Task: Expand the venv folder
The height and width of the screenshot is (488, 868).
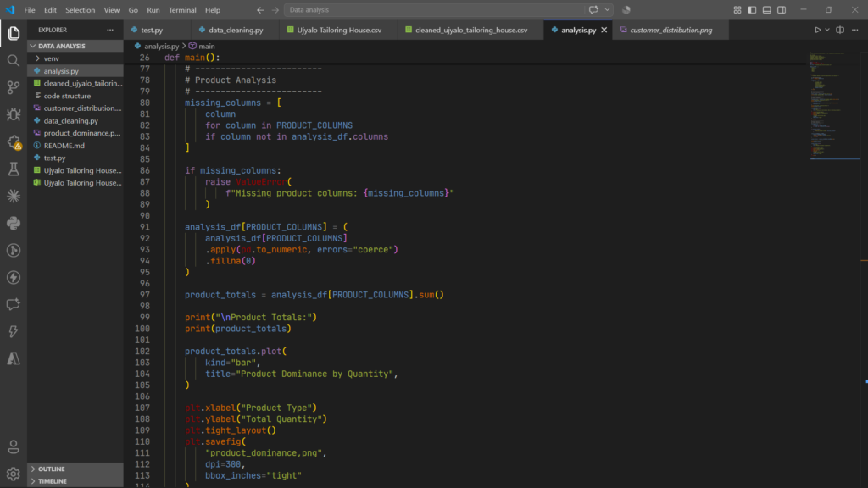Action: [75, 58]
